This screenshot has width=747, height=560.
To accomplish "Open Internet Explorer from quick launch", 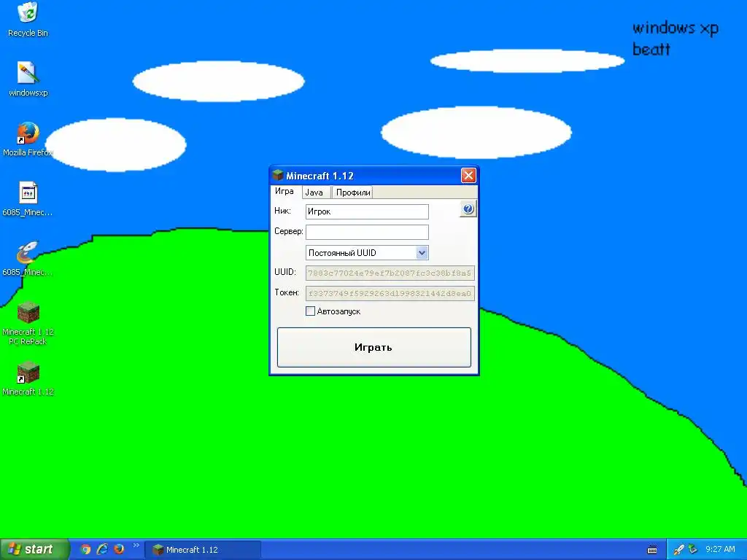I will [x=102, y=549].
